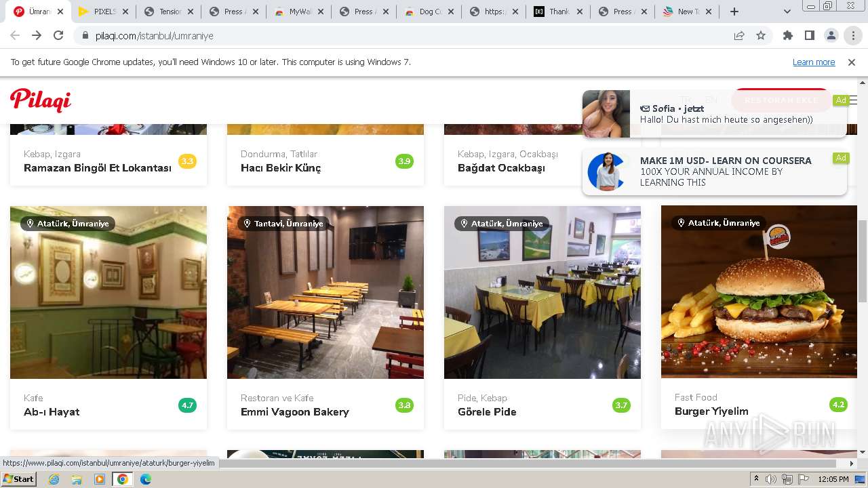
Task: Click the 12:05 PM system clock
Action: (833, 479)
